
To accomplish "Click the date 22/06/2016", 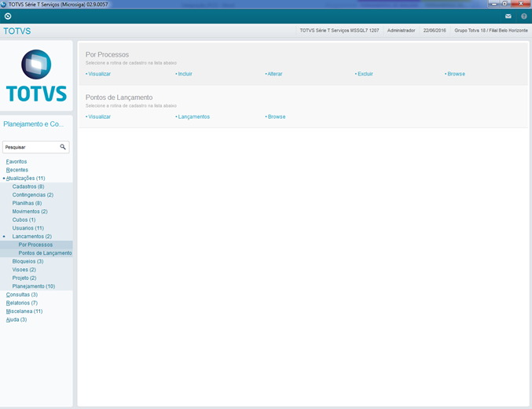I will click(x=435, y=31).
